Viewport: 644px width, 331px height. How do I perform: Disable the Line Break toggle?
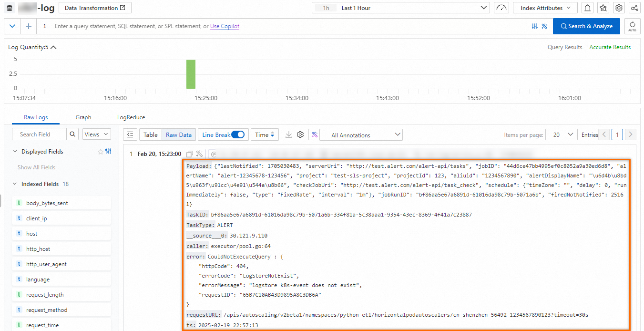click(x=237, y=134)
